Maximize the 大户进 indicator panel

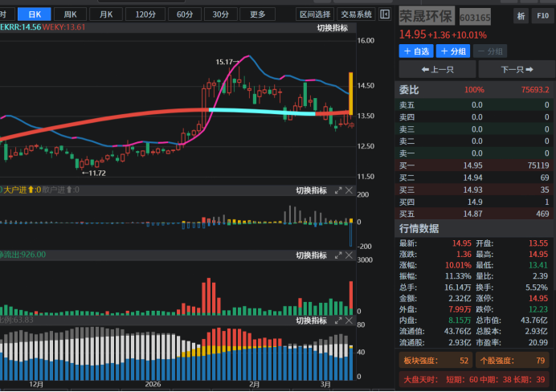click(x=338, y=190)
